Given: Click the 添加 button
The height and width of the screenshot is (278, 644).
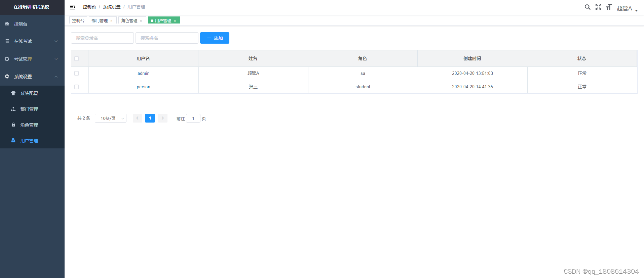Looking at the screenshot, I should coord(215,38).
